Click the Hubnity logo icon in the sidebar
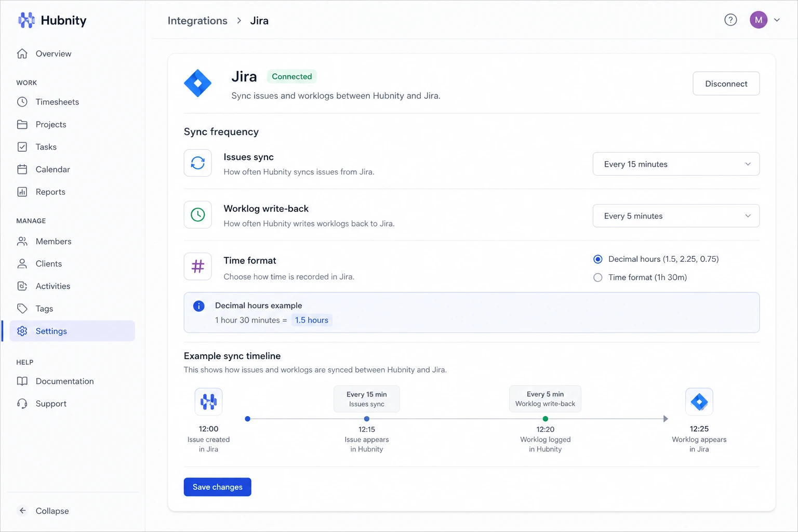The image size is (798, 532). click(26, 20)
